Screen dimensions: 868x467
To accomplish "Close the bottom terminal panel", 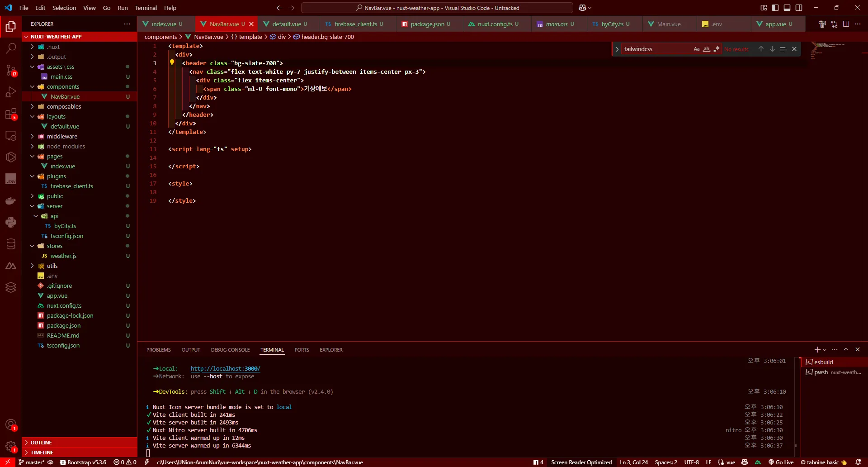I will pyautogui.click(x=858, y=349).
